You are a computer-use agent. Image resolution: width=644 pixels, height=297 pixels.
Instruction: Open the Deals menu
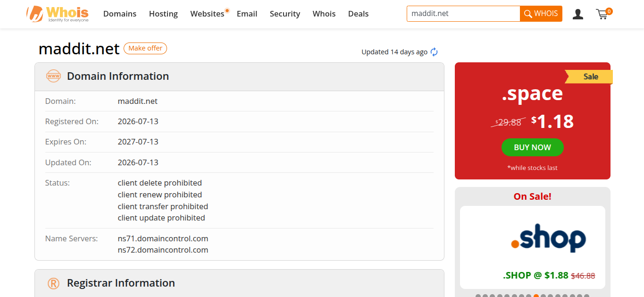(359, 14)
